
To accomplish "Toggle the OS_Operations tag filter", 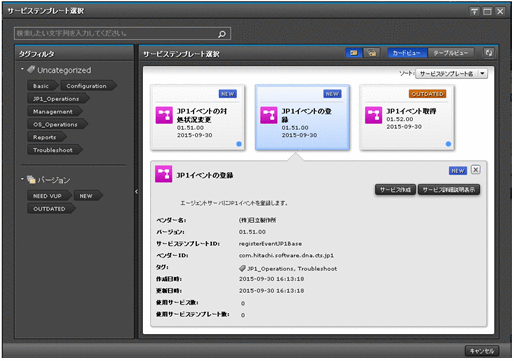I will (x=57, y=124).
